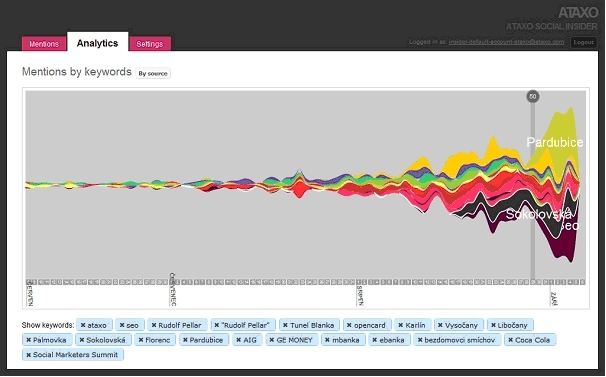Screen dimensions: 606x377
Task: Toggle the mbanka keyword tag
Action: (x=343, y=340)
